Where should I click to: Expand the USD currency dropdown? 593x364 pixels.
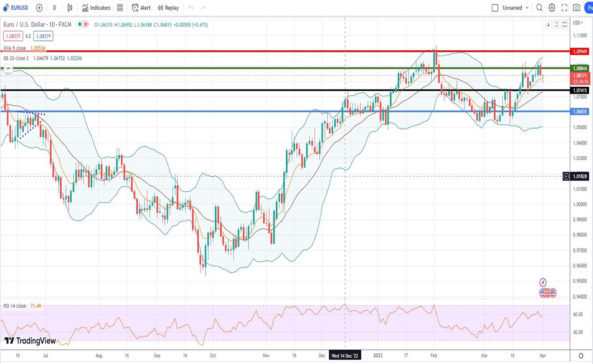point(578,23)
